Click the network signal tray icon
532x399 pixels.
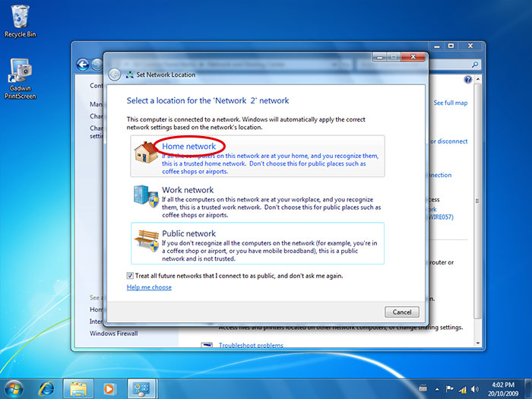coord(462,389)
